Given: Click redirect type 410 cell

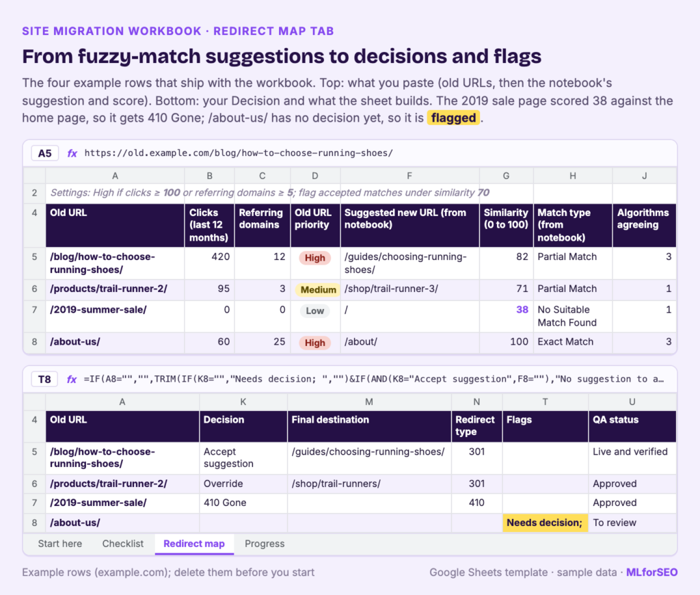Looking at the screenshot, I should (476, 503).
